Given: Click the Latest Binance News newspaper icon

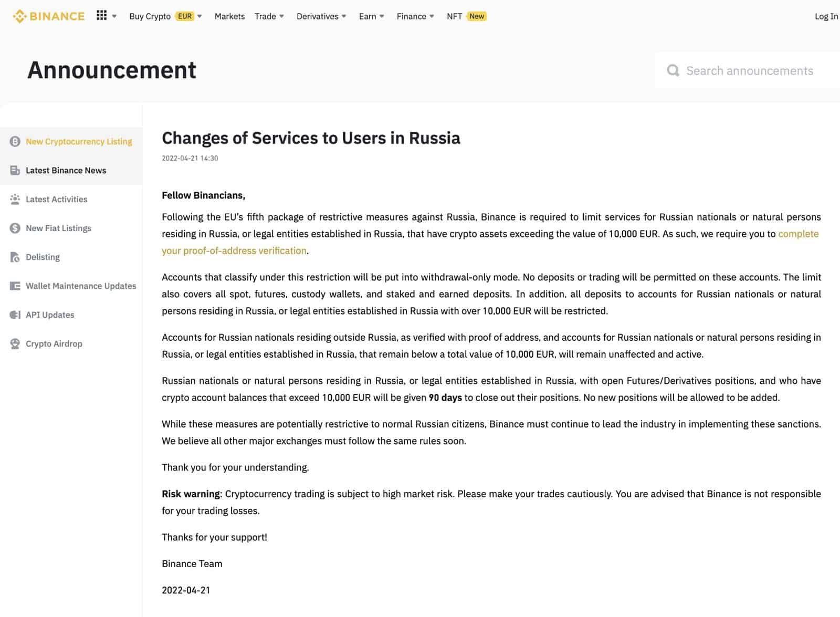Looking at the screenshot, I should pos(15,171).
